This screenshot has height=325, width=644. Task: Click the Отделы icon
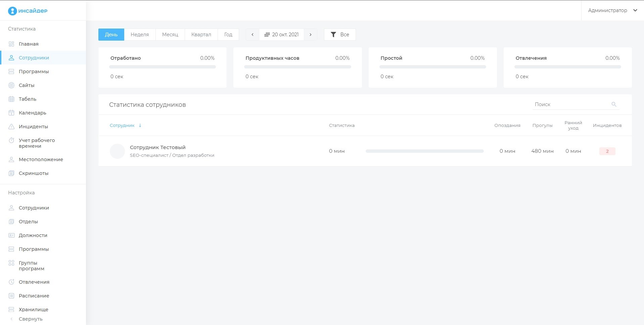point(11,222)
